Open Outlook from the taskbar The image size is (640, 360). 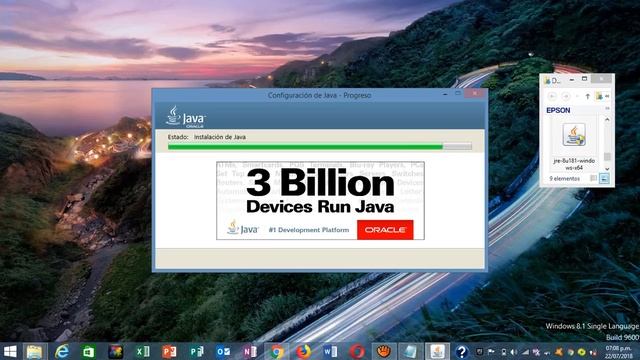[223, 351]
